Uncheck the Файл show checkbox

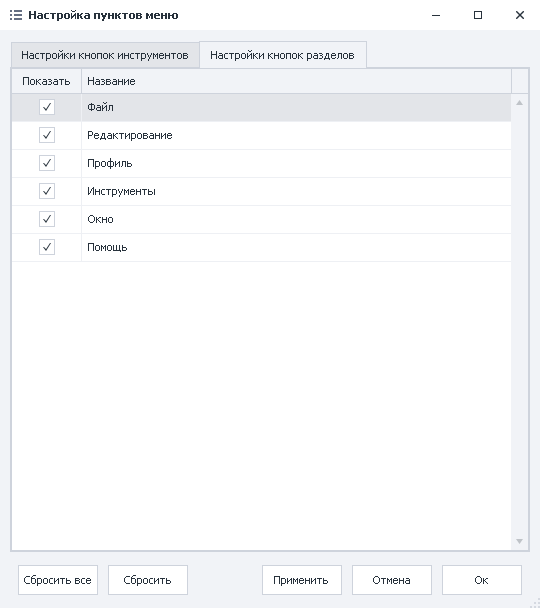(x=47, y=107)
